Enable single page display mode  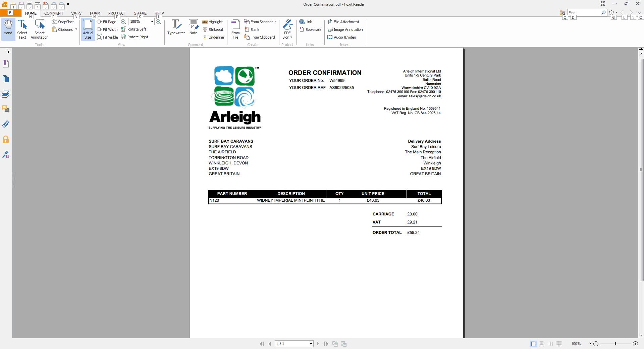pyautogui.click(x=533, y=344)
